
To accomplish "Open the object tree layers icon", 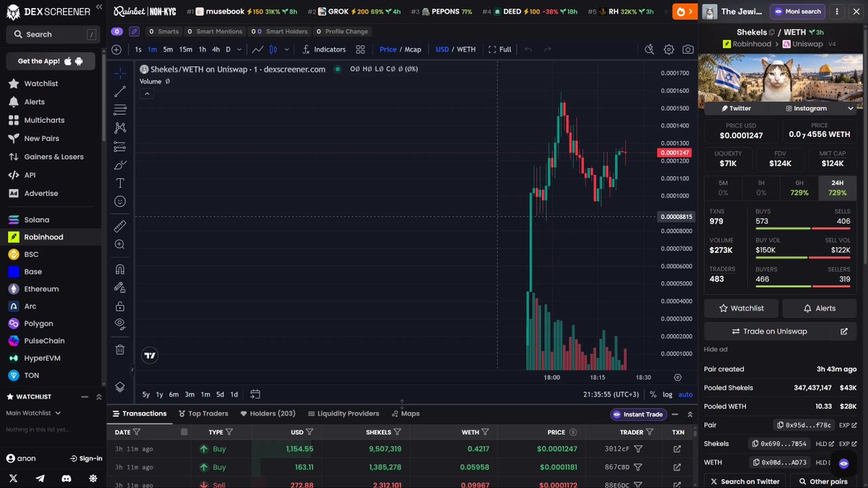I will click(x=120, y=387).
